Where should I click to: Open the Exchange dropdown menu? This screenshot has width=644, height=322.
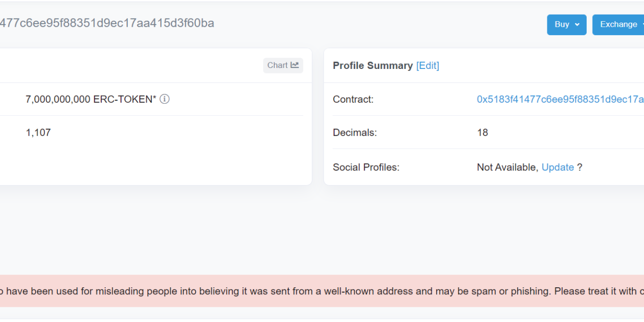(x=619, y=25)
